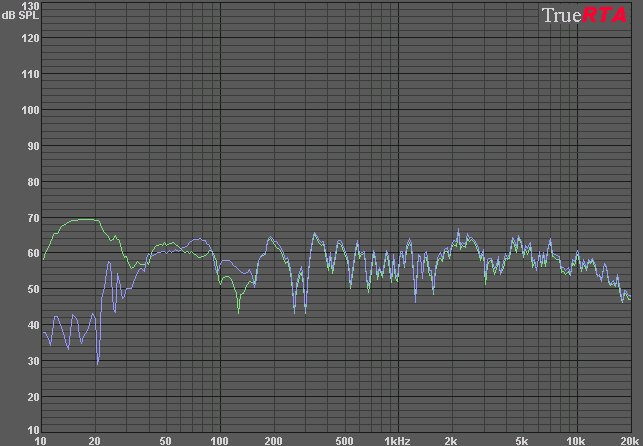This screenshot has height=446, width=643.
Task: Click the curve's end point at 20k
Action: coord(629,299)
